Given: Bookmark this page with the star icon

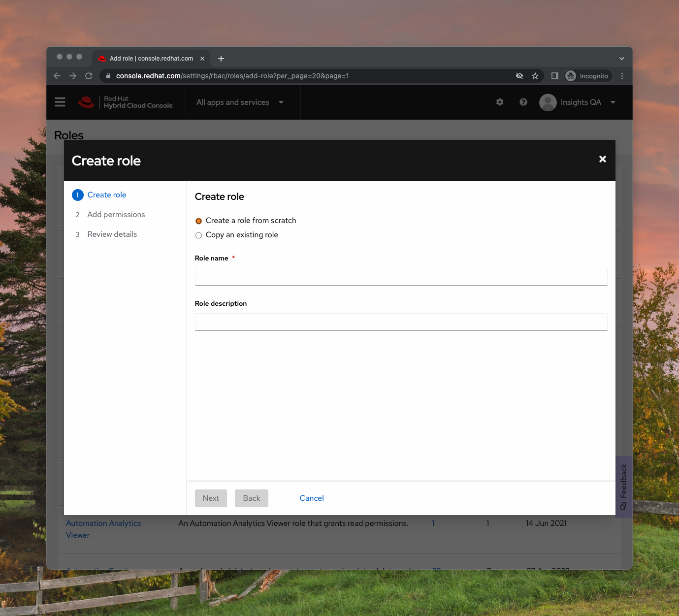Looking at the screenshot, I should (535, 76).
